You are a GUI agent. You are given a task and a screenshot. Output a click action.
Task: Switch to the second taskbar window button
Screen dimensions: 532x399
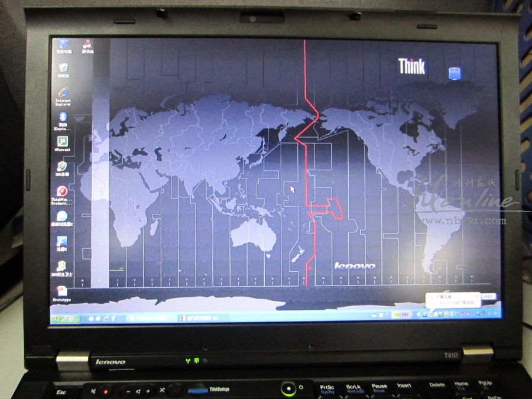(x=203, y=318)
